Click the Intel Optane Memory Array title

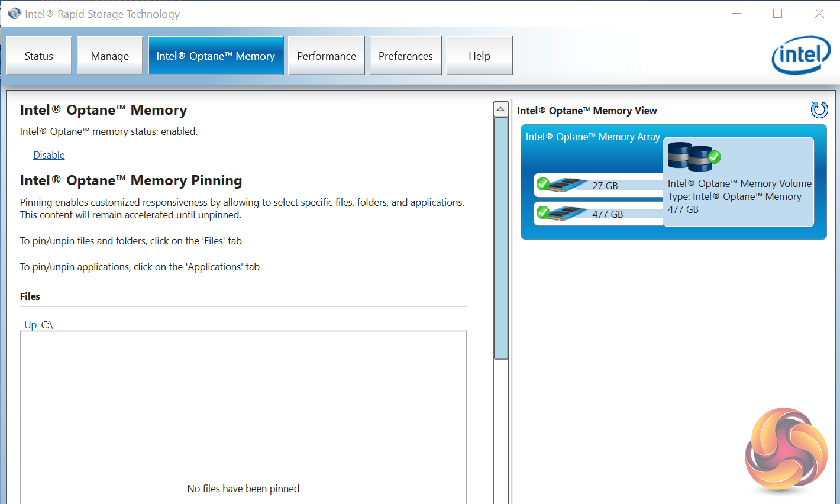click(593, 137)
